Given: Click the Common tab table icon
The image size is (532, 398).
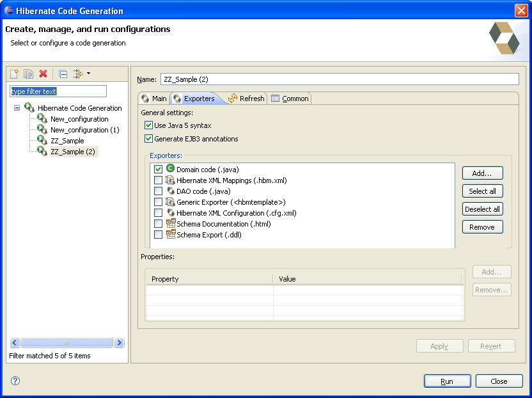Looking at the screenshot, I should [x=275, y=99].
